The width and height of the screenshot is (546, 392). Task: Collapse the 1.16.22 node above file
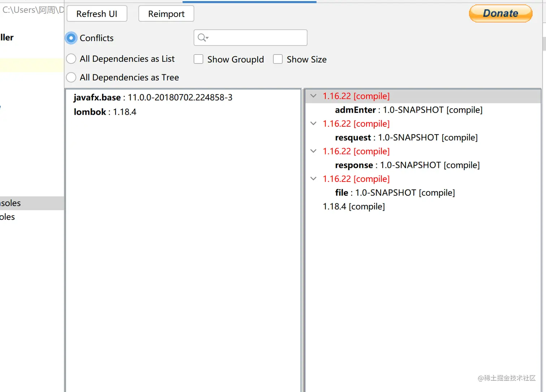pyautogui.click(x=313, y=179)
